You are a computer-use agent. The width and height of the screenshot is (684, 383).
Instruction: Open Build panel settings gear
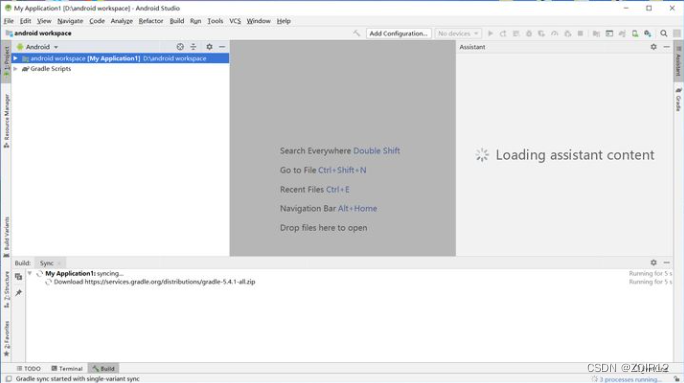point(653,263)
